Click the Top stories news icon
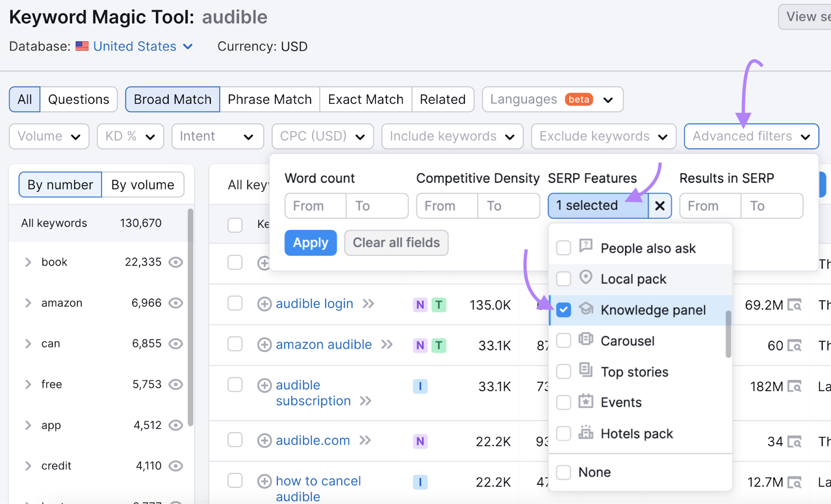Viewport: 831px width, 504px height. click(x=586, y=371)
